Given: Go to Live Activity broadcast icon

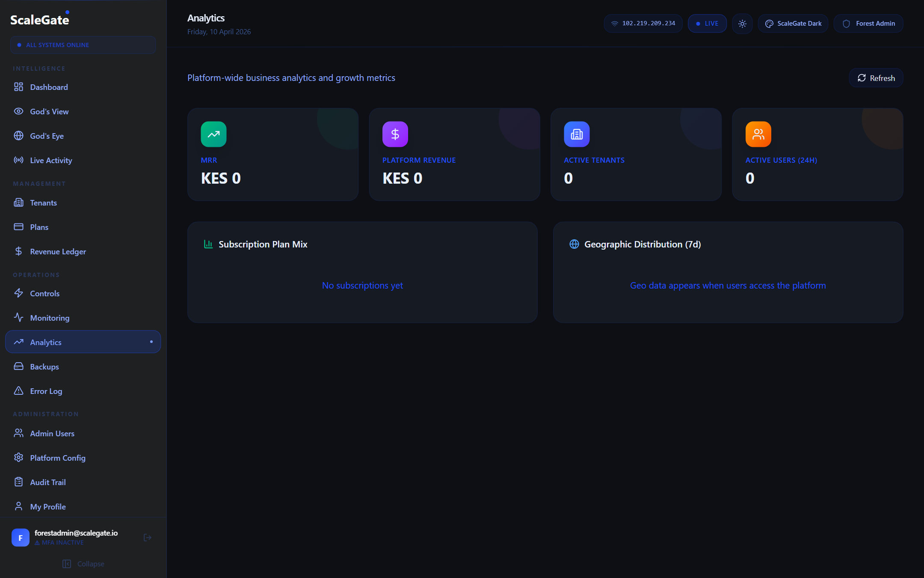Looking at the screenshot, I should [x=19, y=160].
